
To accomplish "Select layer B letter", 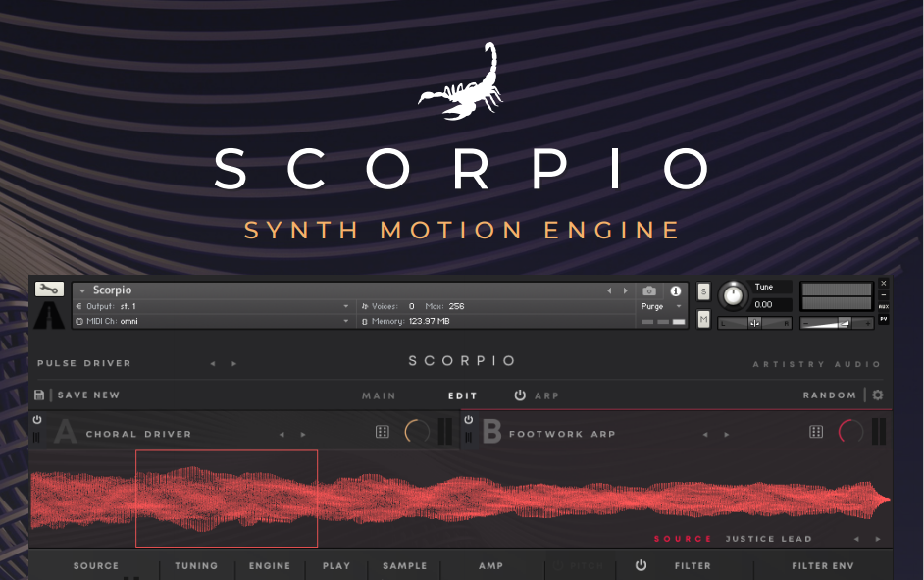I will (x=492, y=432).
